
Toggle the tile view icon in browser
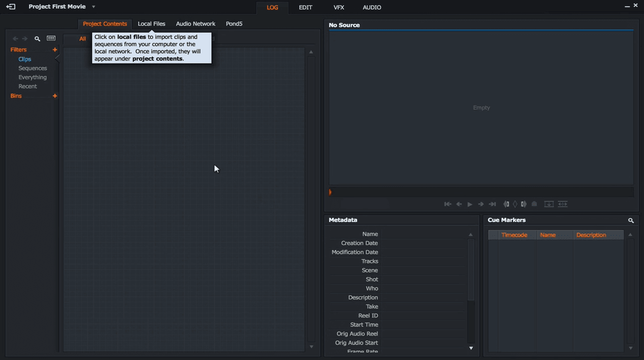coord(51,39)
